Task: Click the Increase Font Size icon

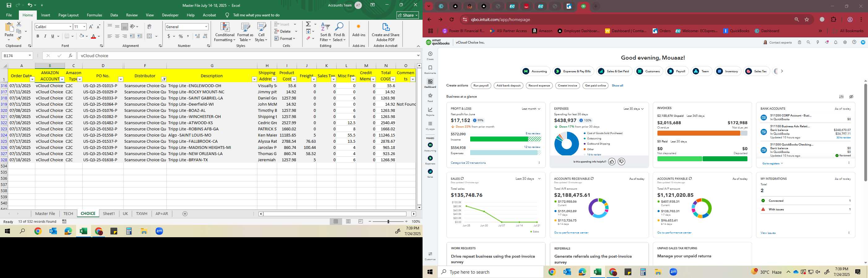Action: pyautogui.click(x=91, y=27)
